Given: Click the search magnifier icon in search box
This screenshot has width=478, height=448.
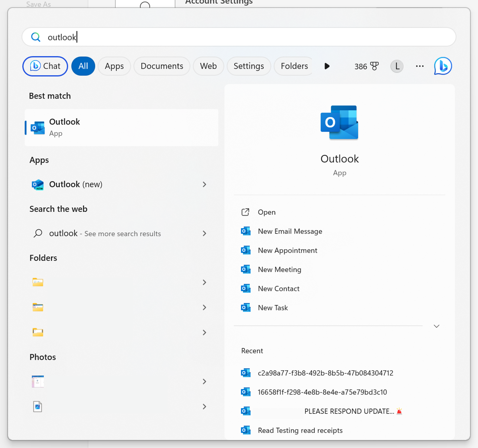Looking at the screenshot, I should point(36,37).
